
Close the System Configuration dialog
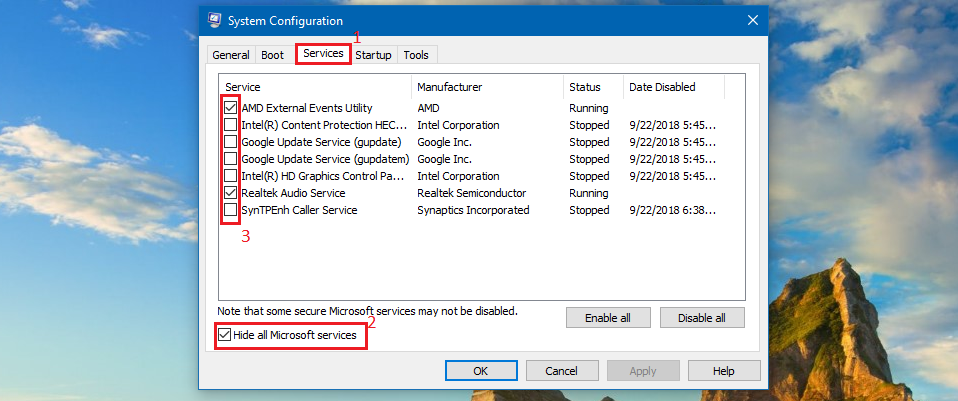pyautogui.click(x=752, y=20)
